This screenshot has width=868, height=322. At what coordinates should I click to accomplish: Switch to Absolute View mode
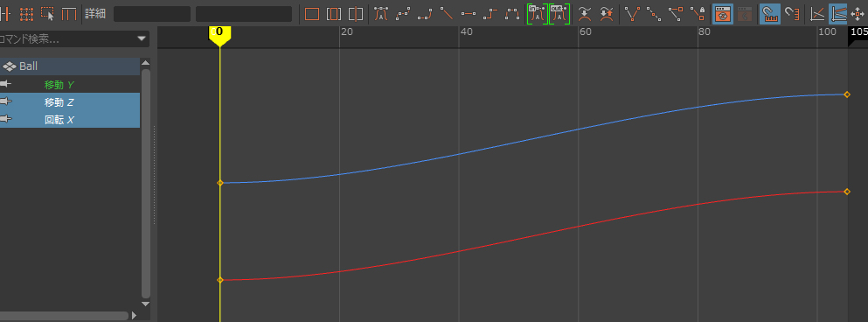click(817, 14)
